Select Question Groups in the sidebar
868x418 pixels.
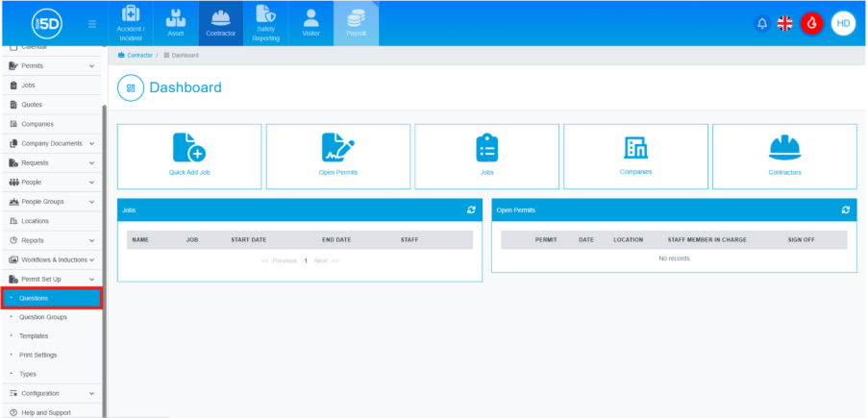click(43, 316)
